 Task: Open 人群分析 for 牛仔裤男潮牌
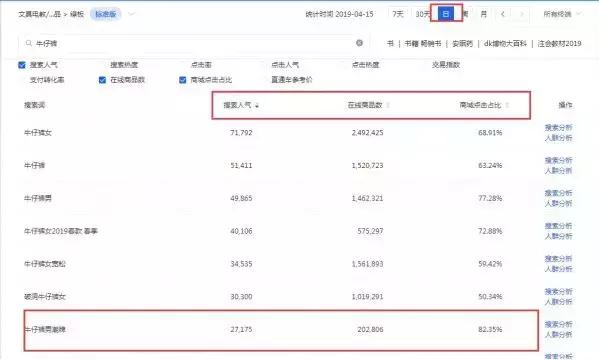pos(558,335)
